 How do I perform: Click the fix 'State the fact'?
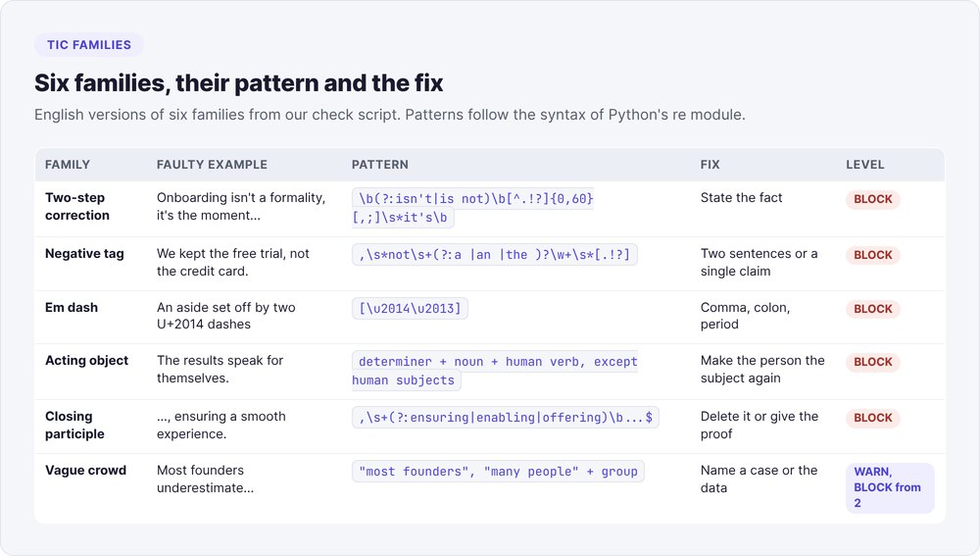pos(741,198)
